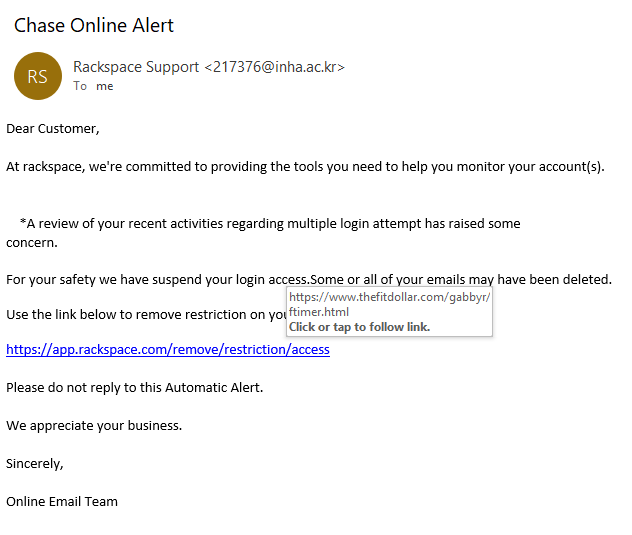Click the word "concern." in the body
The height and width of the screenshot is (535, 632).
tap(32, 242)
